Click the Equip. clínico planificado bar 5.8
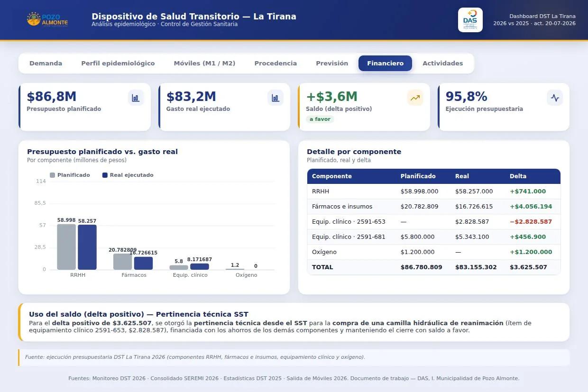588x392 pixels. (x=179, y=267)
